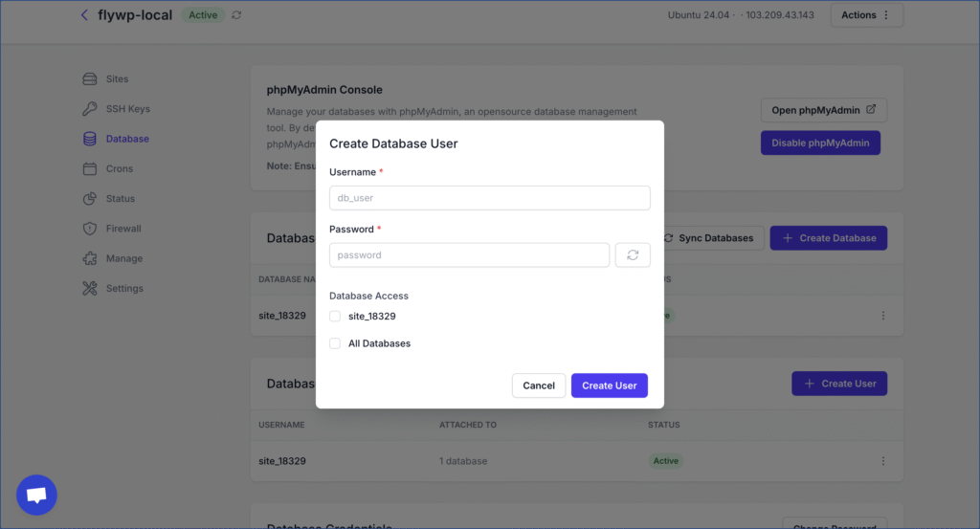Click the Database stack icon in sidebar
Image resolution: width=980 pixels, height=529 pixels.
(90, 139)
